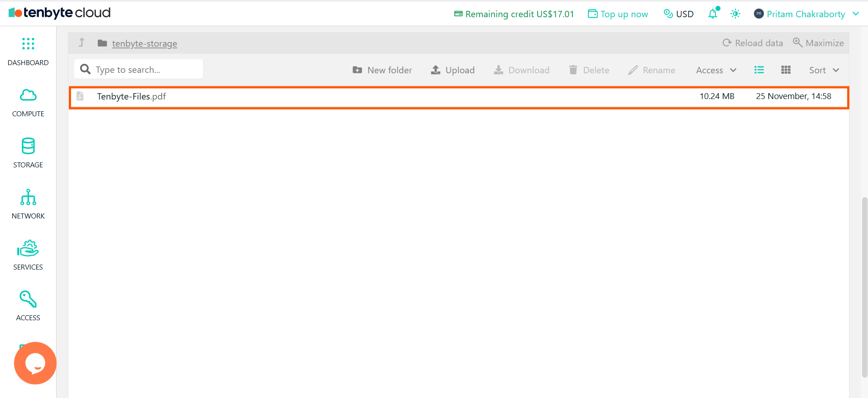Open the notifications bell

pyautogui.click(x=713, y=14)
